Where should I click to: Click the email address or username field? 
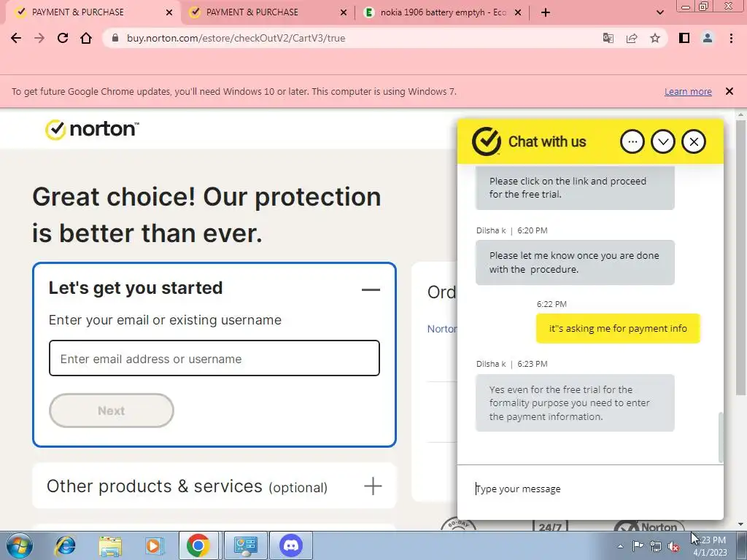214,358
